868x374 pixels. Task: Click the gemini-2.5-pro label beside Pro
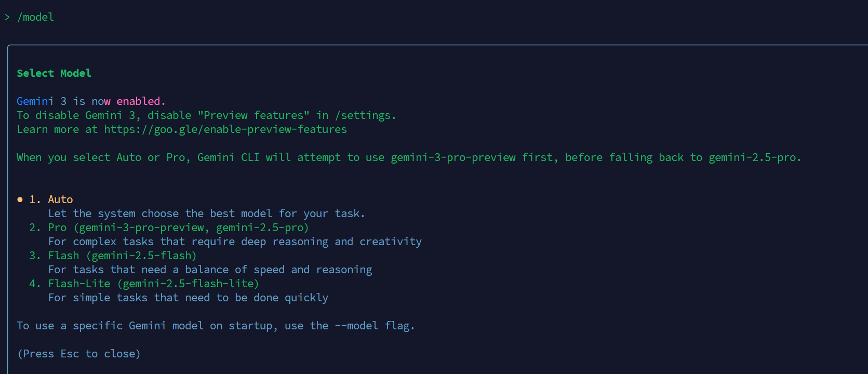point(261,227)
